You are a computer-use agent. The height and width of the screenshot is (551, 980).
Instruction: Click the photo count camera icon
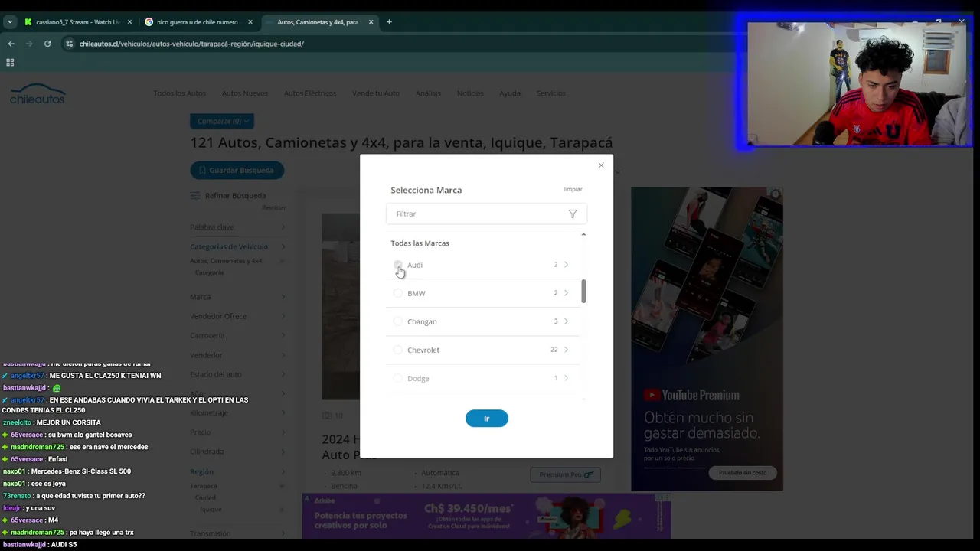[x=327, y=416]
